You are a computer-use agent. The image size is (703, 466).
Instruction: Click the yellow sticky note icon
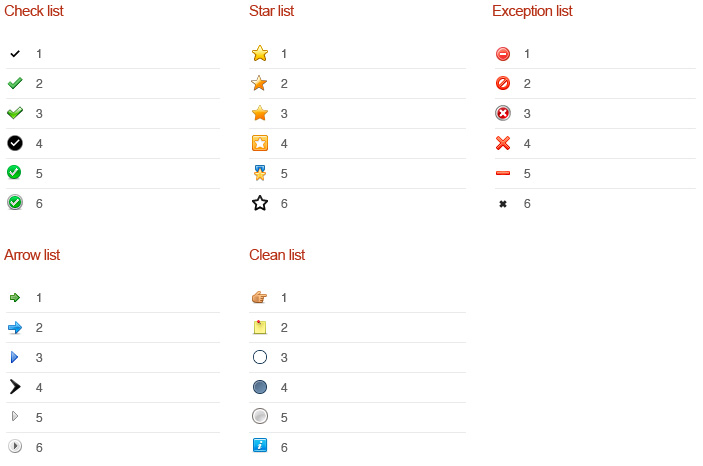[260, 327]
